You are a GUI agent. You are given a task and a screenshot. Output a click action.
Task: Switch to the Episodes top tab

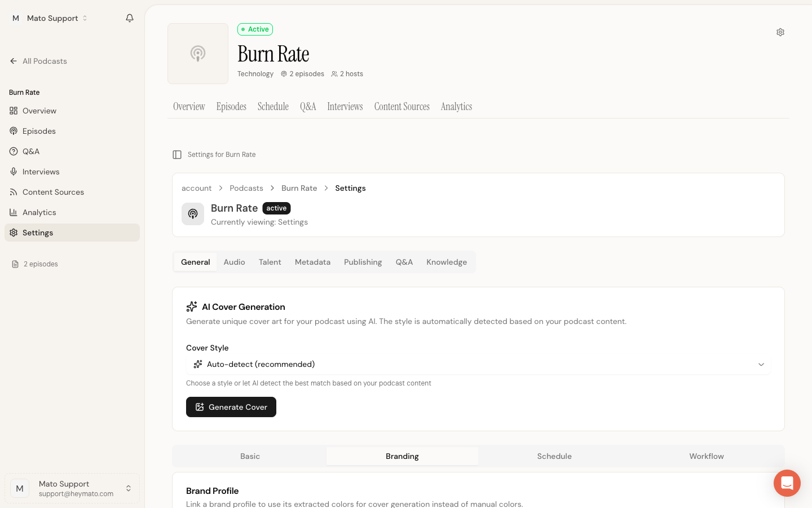tap(231, 107)
